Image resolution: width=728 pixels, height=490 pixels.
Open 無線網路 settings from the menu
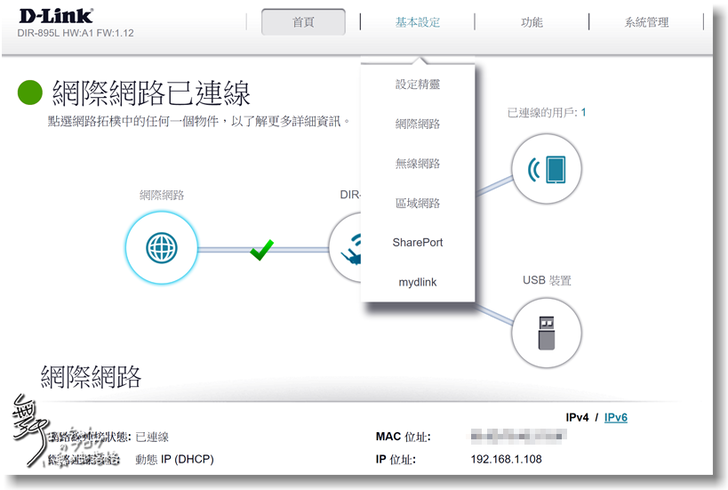coord(417,164)
